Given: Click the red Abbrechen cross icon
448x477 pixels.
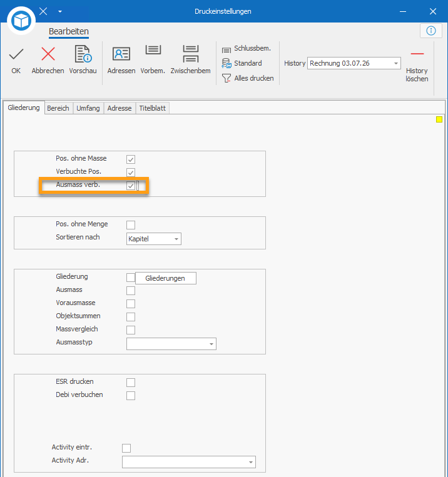Looking at the screenshot, I should tap(48, 54).
